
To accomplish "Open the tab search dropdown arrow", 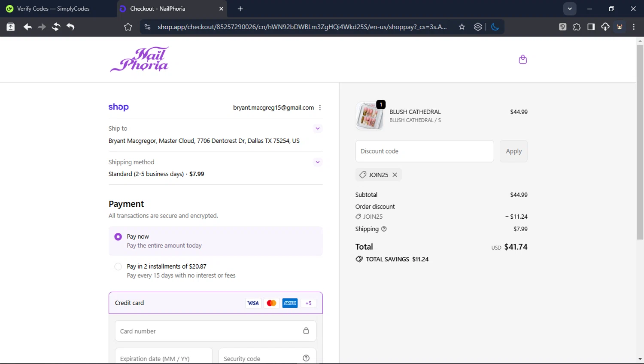I will point(570,9).
